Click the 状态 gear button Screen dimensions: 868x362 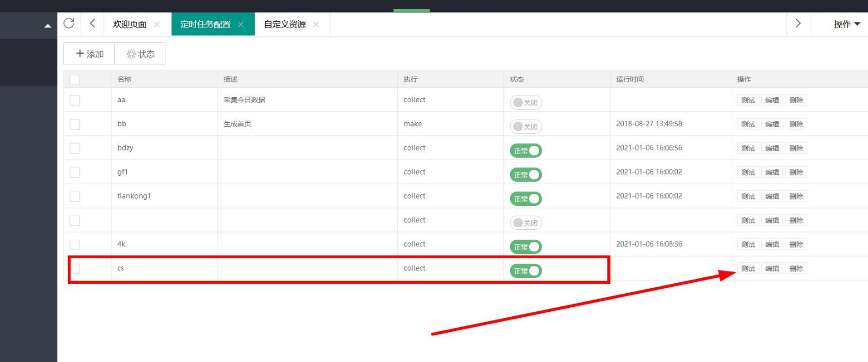(140, 54)
